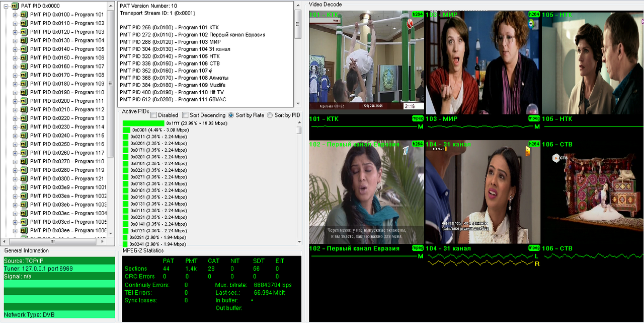Click the mpeg audio badge under 103 - МИР

click(x=534, y=119)
